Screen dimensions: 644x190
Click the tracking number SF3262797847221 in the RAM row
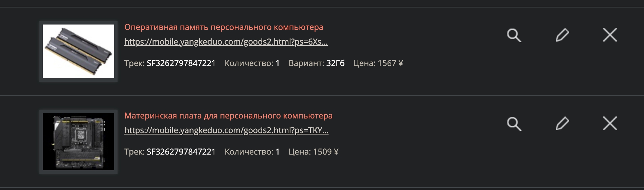pos(181,63)
